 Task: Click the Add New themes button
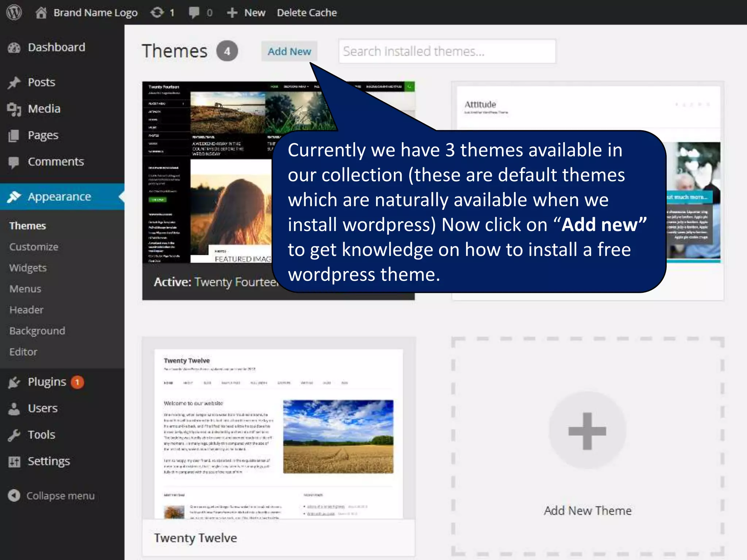pos(289,51)
